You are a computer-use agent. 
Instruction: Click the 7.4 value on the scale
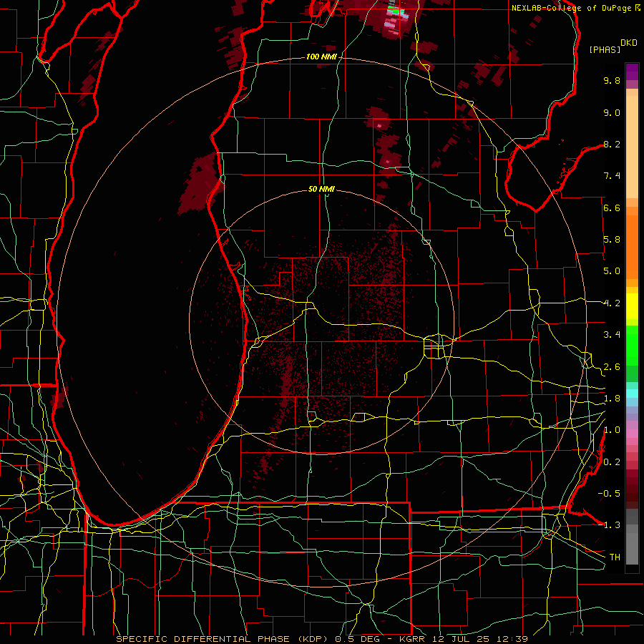[612, 176]
